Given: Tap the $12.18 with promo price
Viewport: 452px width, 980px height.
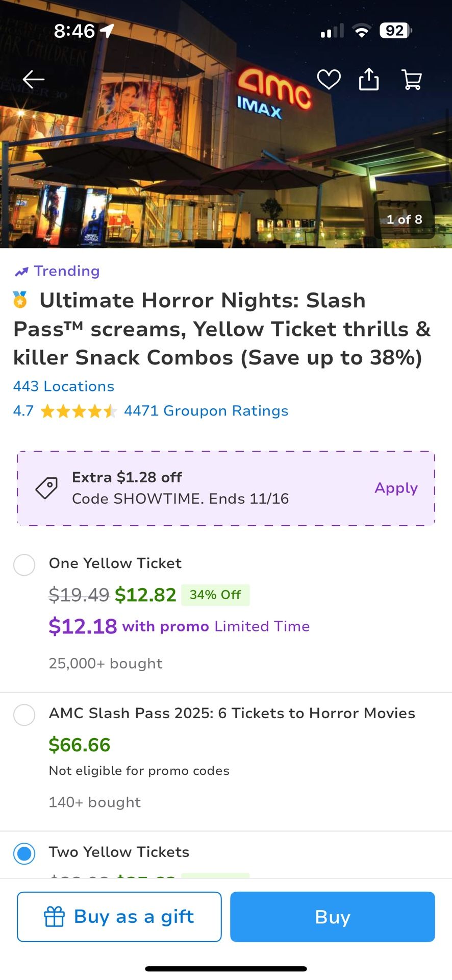Looking at the screenshot, I should (83, 626).
